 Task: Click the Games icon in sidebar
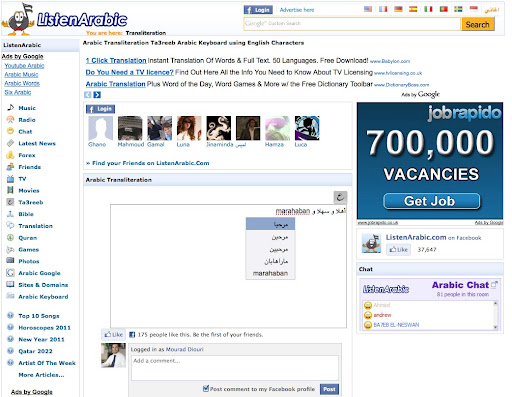click(11, 249)
